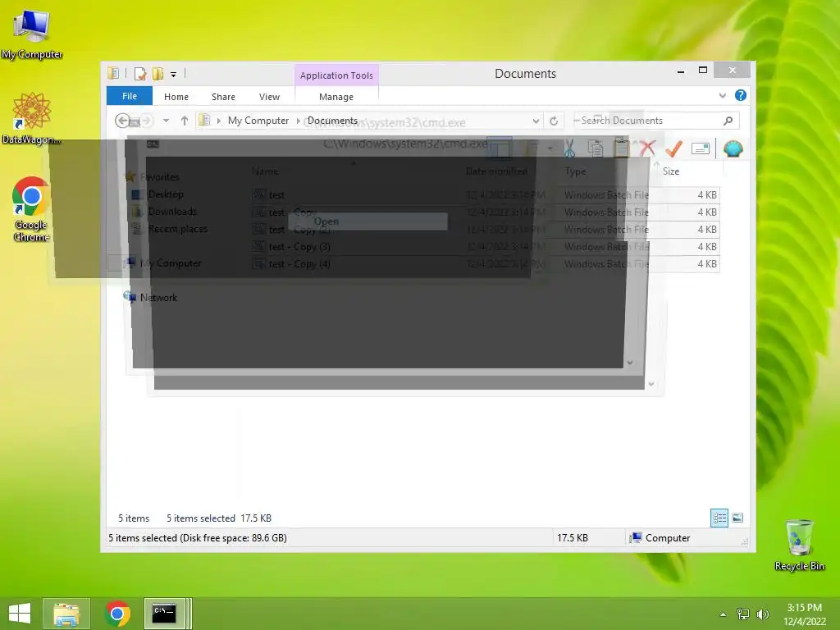Screen dimensions: 840x630
Task: Click the Properties quick access icon
Action: [139, 73]
